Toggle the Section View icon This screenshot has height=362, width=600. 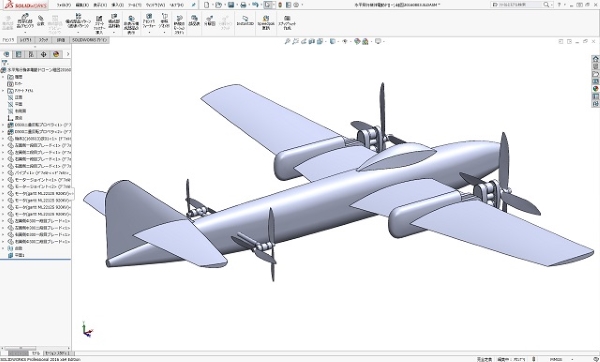coord(311,41)
